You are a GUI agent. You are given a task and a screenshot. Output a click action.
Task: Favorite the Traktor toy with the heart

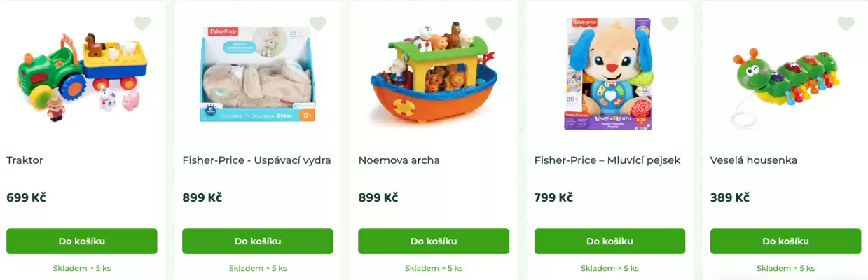click(x=142, y=24)
